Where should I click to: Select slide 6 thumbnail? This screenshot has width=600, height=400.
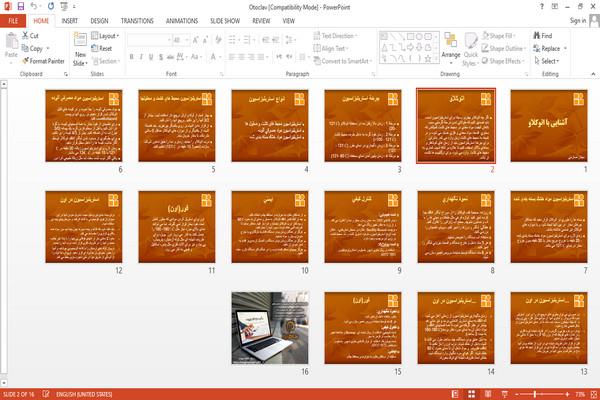coord(84,126)
